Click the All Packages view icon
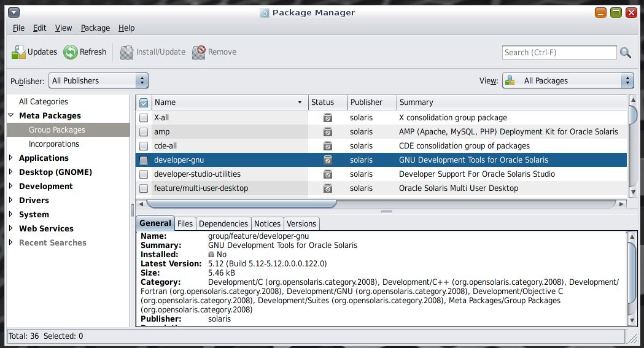 (x=510, y=80)
